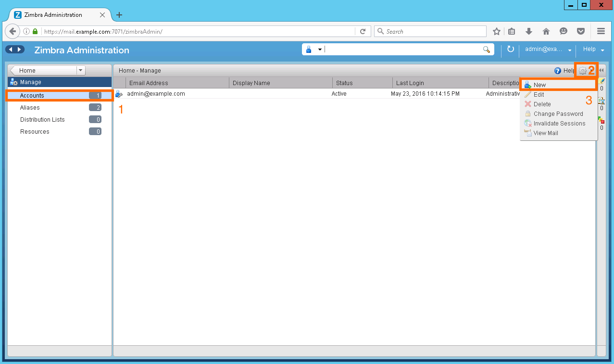Open the browser hamburger menu
This screenshot has width=614, height=364.
[x=601, y=31]
